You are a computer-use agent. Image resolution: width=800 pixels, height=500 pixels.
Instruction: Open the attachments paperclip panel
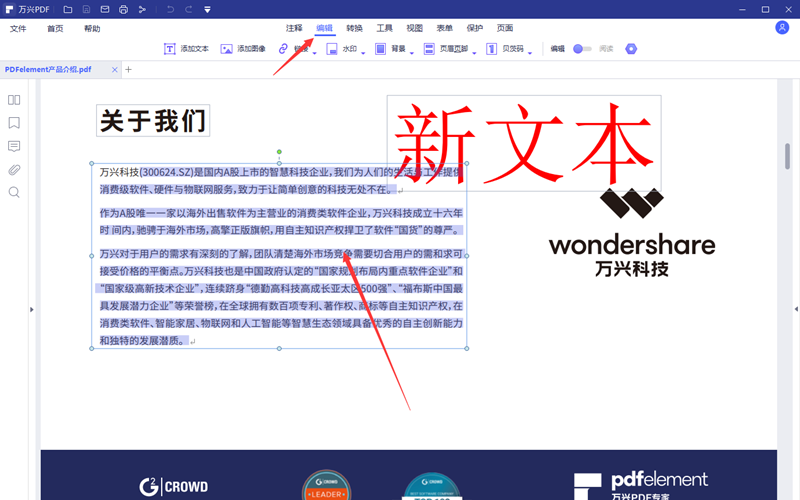(x=14, y=169)
